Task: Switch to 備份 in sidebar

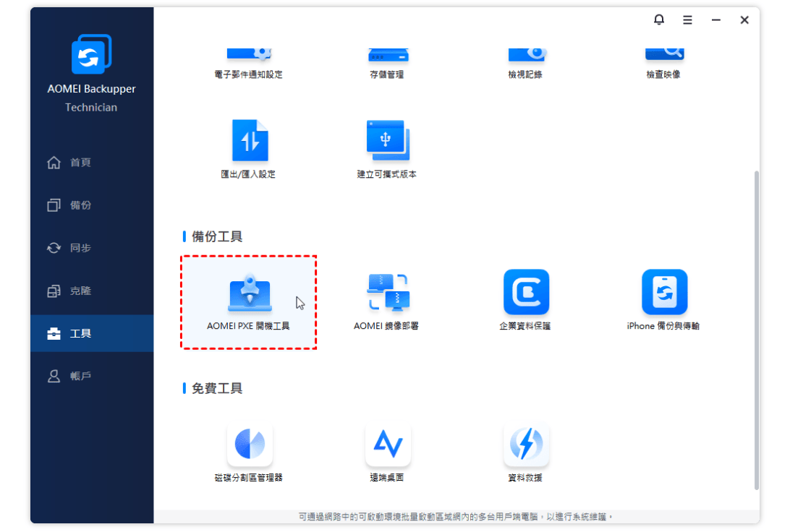Action: tap(92, 205)
